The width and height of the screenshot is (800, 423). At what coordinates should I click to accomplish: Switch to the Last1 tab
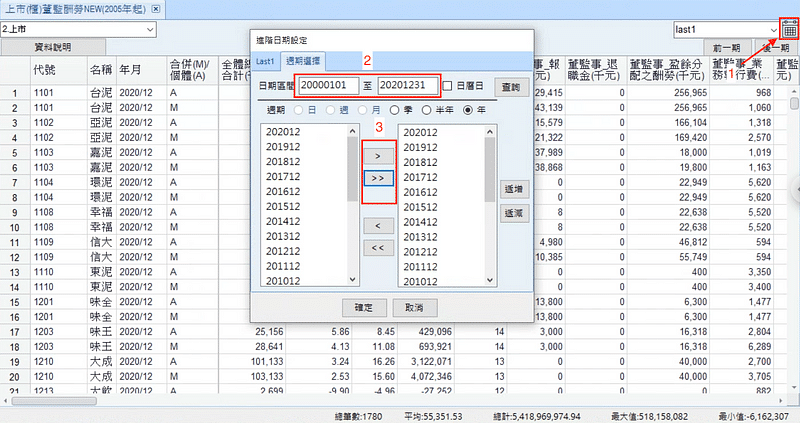point(265,62)
